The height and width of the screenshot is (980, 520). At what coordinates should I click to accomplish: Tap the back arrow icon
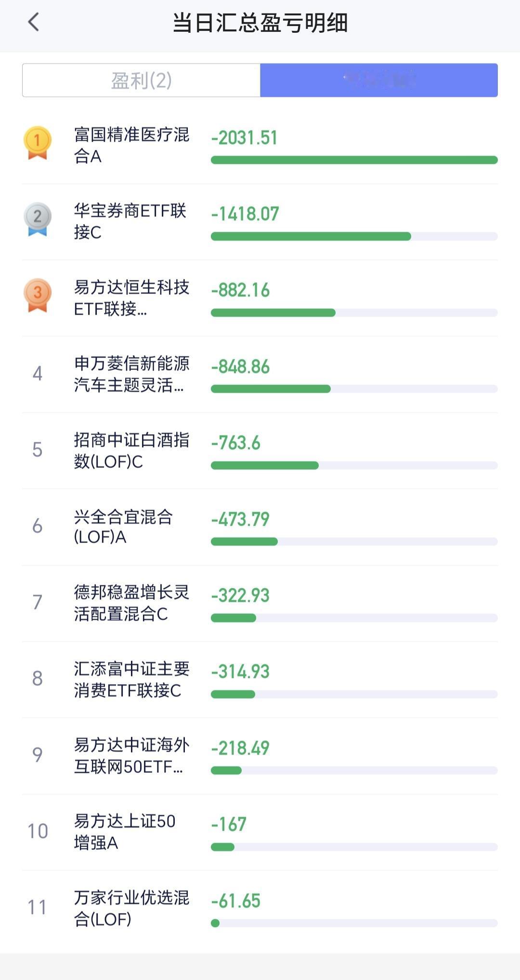click(34, 22)
